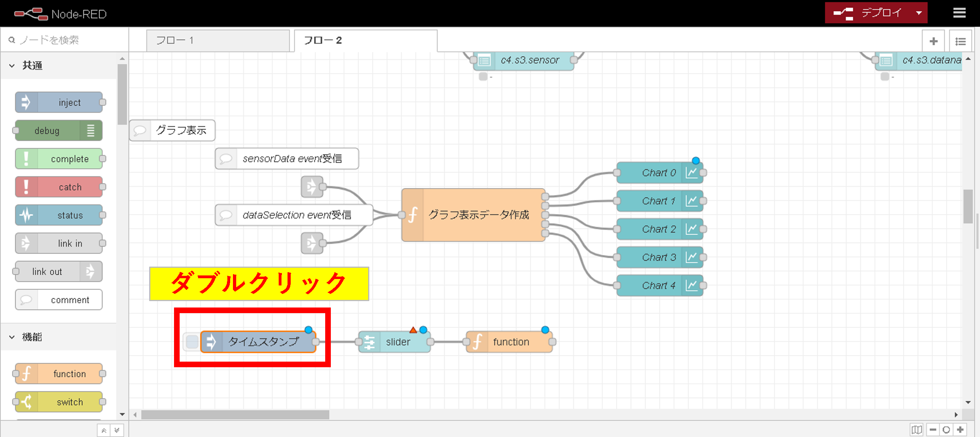Viewport: 980px width, 437px height.
Task: Select the c4.s3.sensor node
Action: [524, 61]
